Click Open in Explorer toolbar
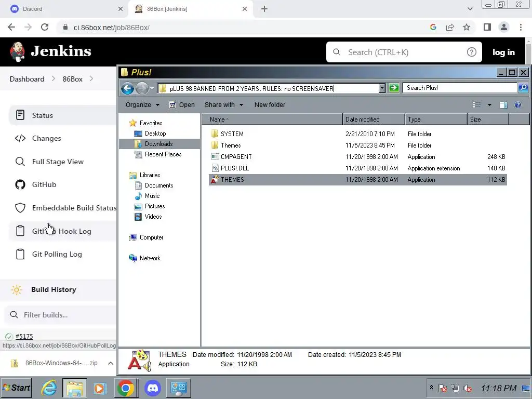 click(182, 105)
